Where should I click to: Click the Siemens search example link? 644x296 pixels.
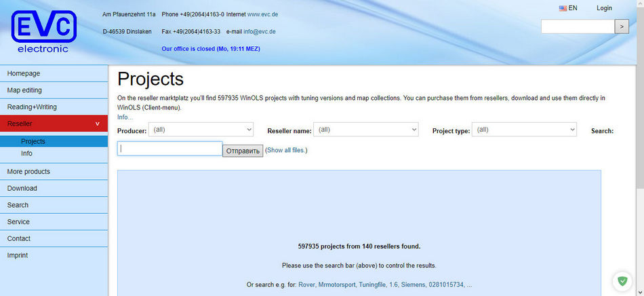(412, 284)
